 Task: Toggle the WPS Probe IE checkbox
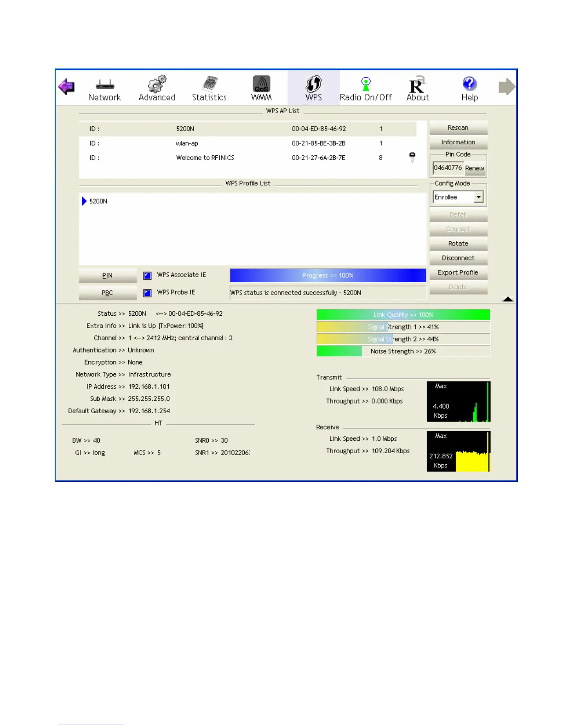tap(148, 293)
